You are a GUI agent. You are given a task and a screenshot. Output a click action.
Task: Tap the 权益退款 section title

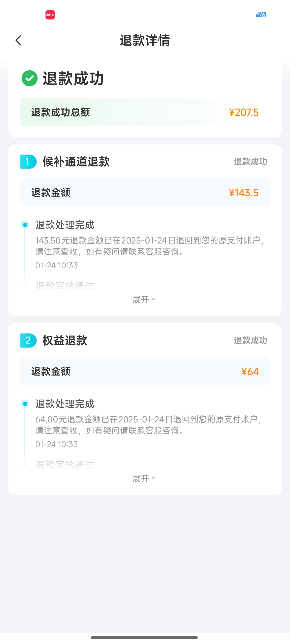65,341
